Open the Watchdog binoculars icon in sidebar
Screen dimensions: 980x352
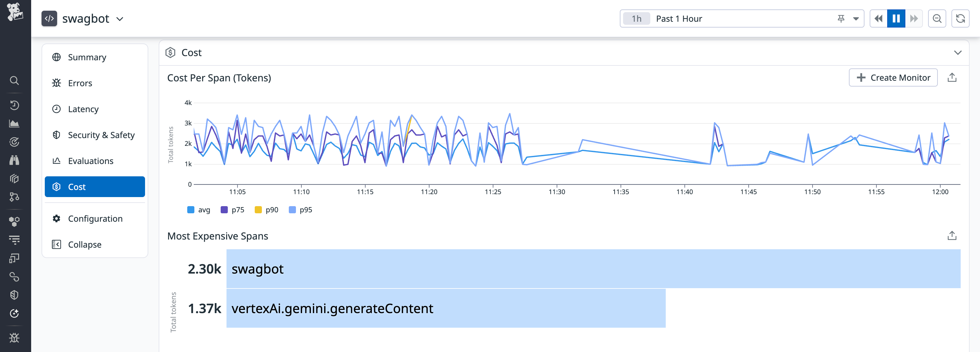click(15, 160)
